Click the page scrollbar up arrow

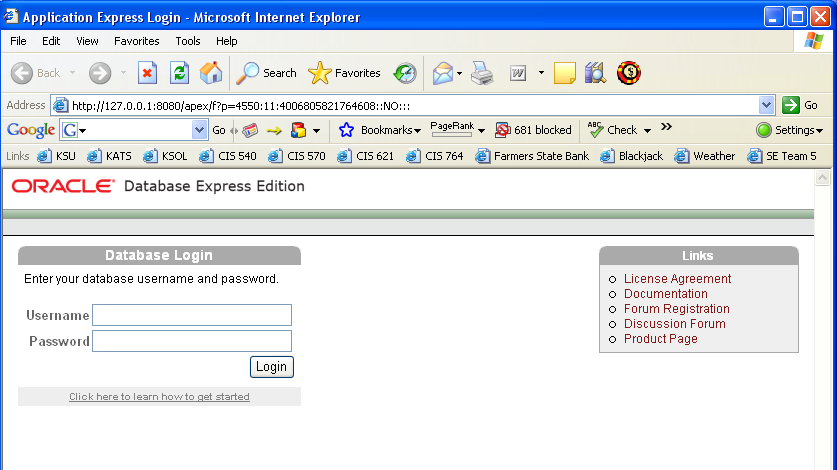823,178
